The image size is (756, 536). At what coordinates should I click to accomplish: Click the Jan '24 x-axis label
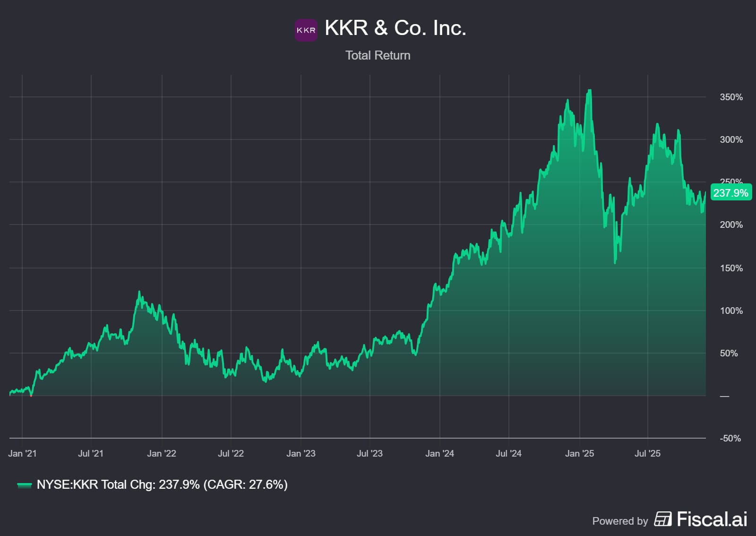[439, 453]
